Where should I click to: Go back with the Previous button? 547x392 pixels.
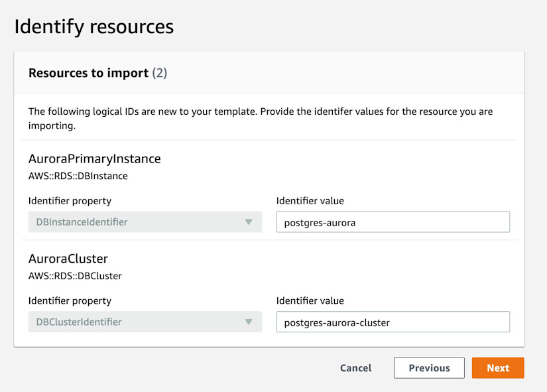pyautogui.click(x=429, y=368)
